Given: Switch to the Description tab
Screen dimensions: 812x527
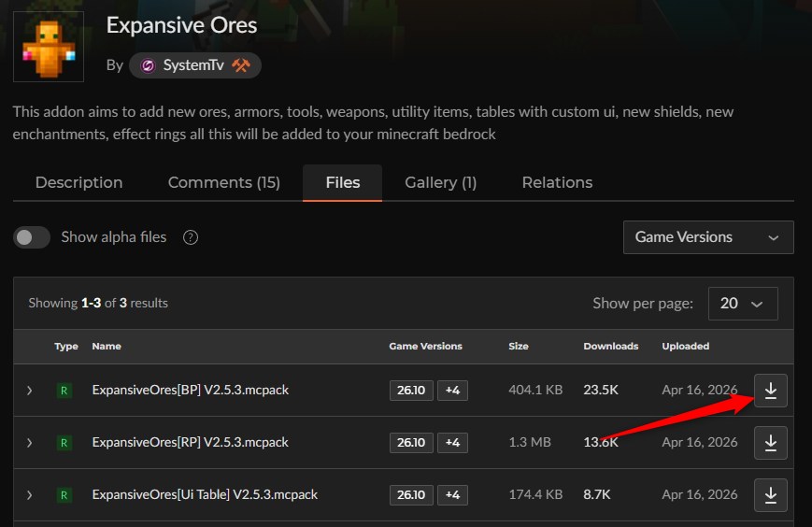Looking at the screenshot, I should click(79, 182).
